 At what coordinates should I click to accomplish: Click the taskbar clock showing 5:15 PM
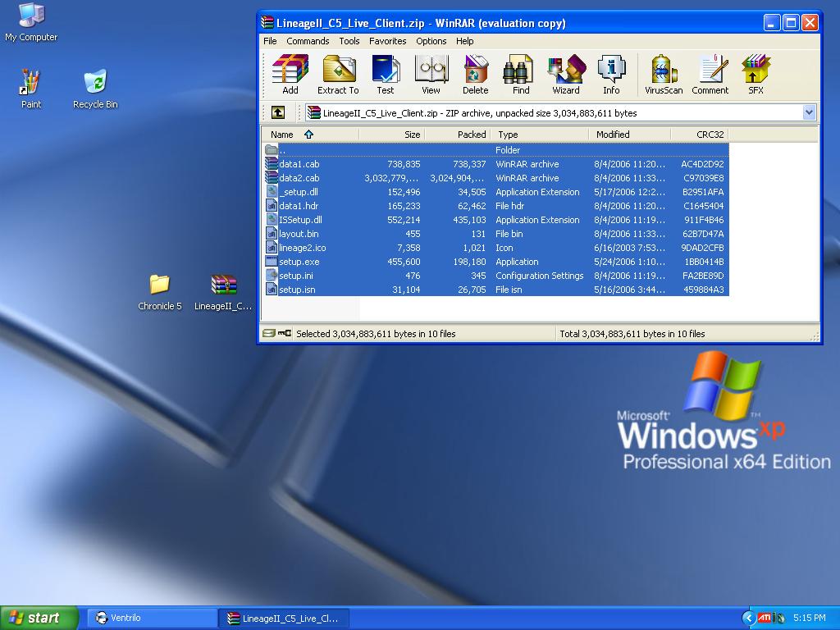(x=810, y=618)
